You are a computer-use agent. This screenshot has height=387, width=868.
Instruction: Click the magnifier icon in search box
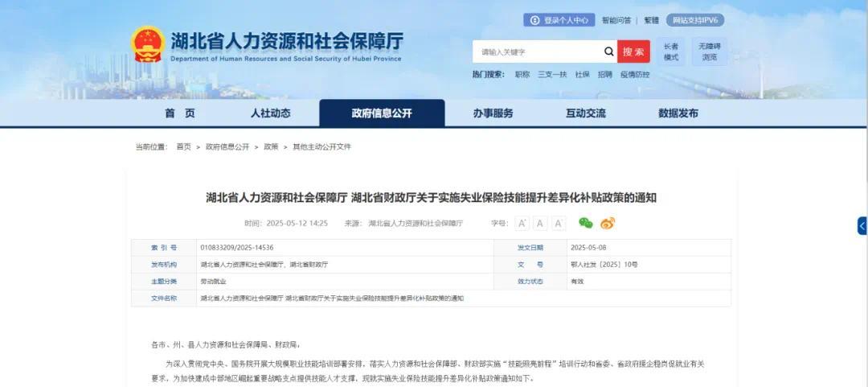(x=609, y=51)
